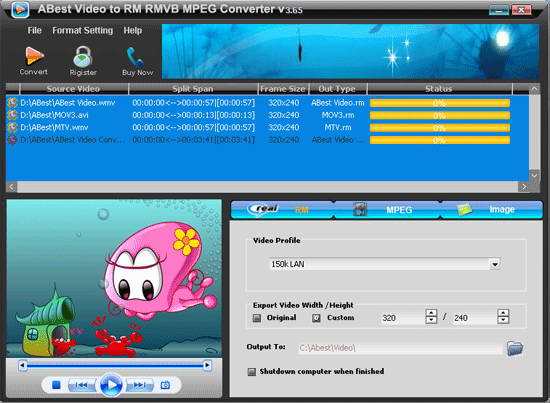The height and width of the screenshot is (403, 550).
Task: Click the height field showing 240
Action: coord(474,318)
